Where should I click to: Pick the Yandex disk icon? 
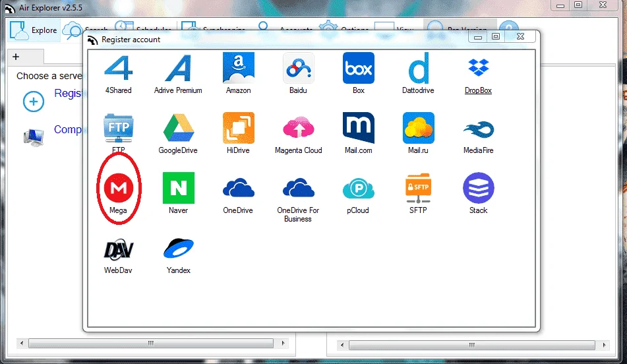(179, 248)
